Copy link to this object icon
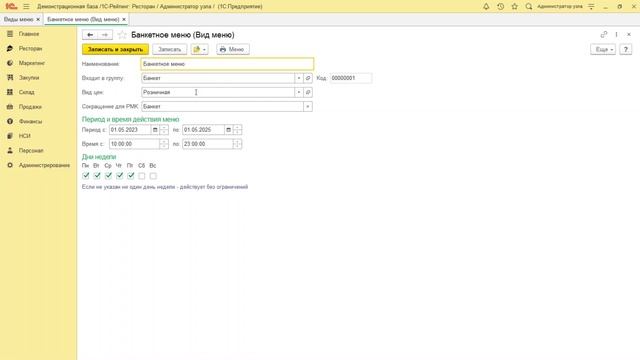 pyautogui.click(x=604, y=35)
